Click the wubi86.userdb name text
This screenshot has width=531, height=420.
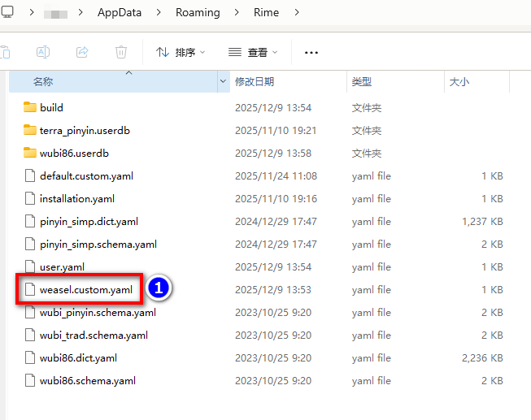74,154
